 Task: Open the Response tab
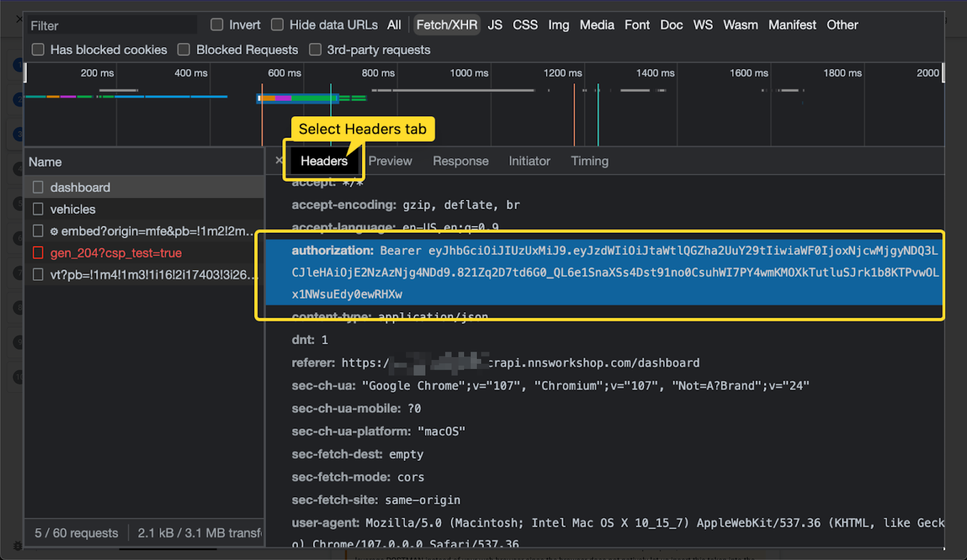coord(461,161)
